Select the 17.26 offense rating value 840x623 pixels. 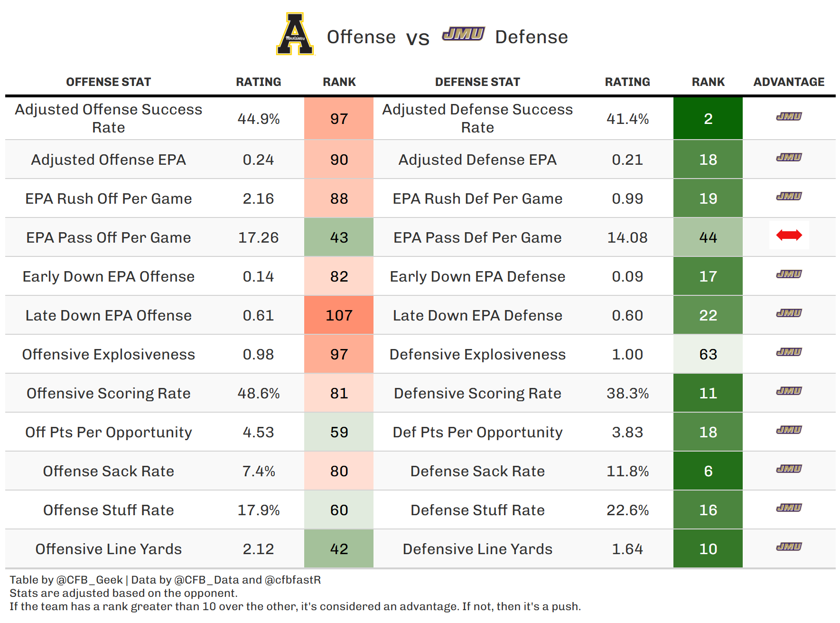[x=258, y=237]
